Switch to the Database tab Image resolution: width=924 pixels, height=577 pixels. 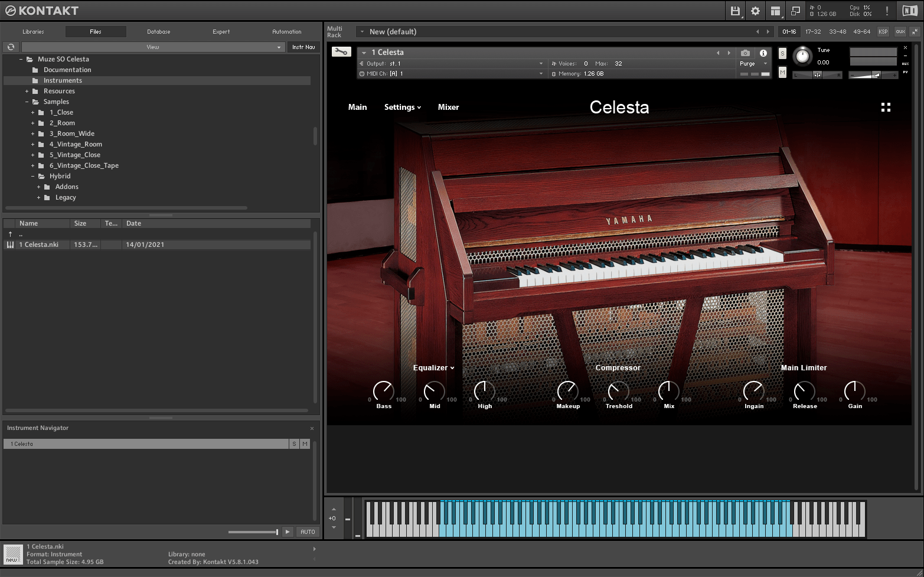click(x=159, y=31)
